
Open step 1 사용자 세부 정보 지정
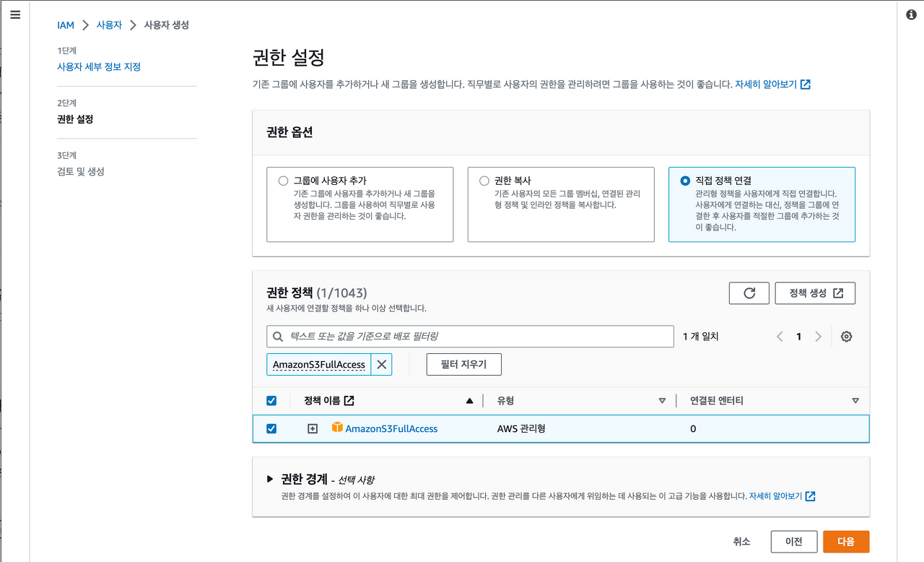[x=99, y=66]
